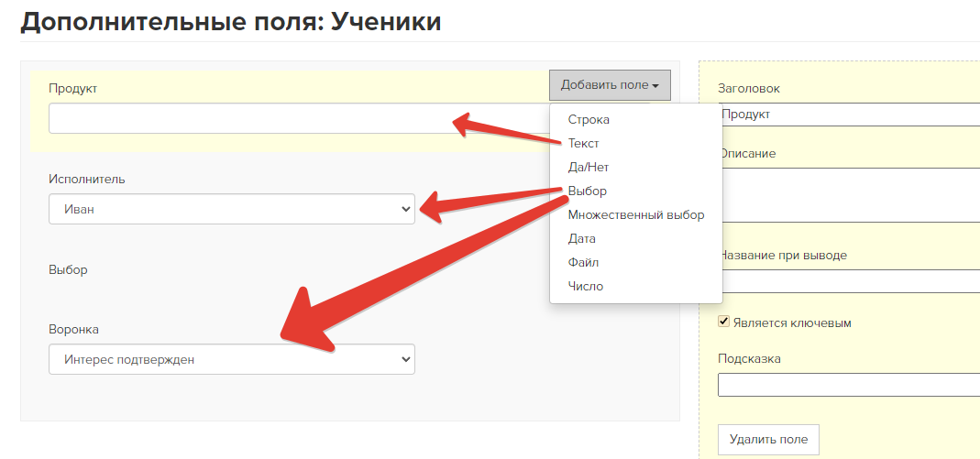
Task: Click into the Описание text area
Action: (849, 194)
